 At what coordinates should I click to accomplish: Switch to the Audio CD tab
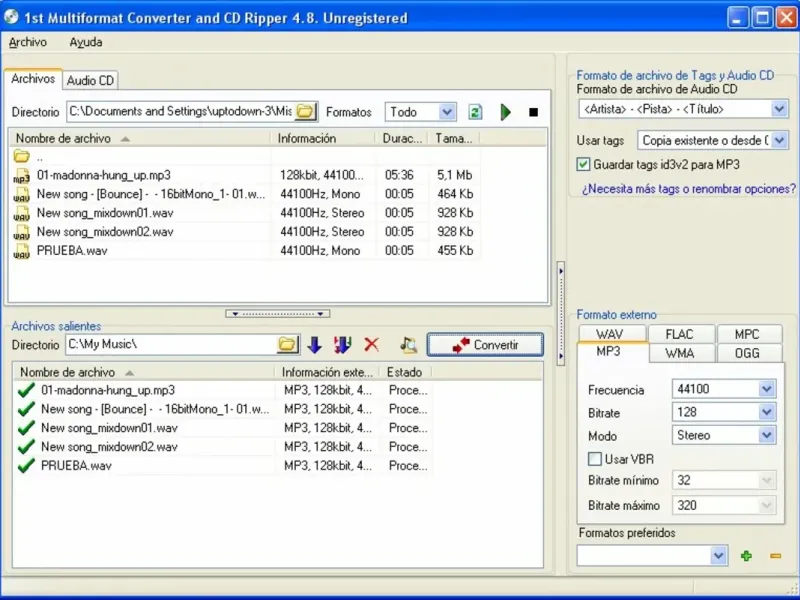click(90, 80)
